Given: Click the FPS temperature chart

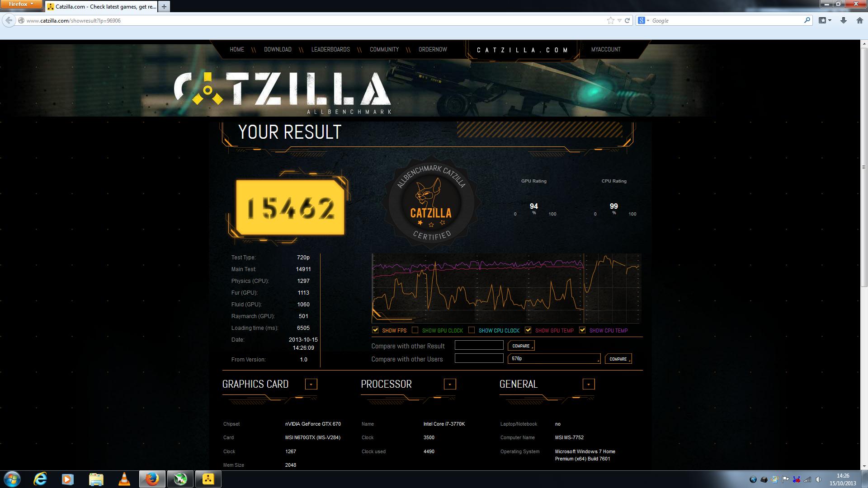Looking at the screenshot, I should click(x=506, y=288).
